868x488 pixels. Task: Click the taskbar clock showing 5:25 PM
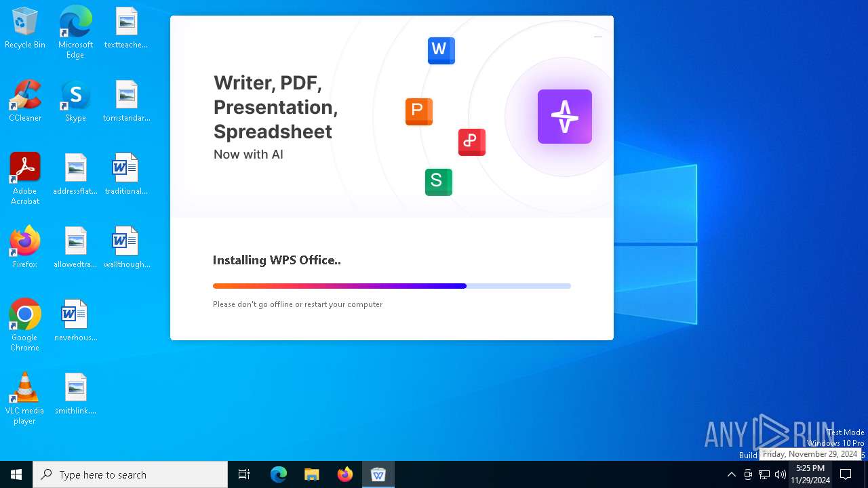(x=810, y=474)
